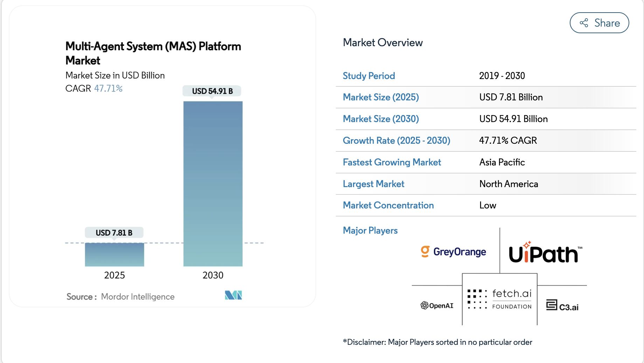
Task: Click the USD 7.81 B bar label
Action: click(x=114, y=233)
